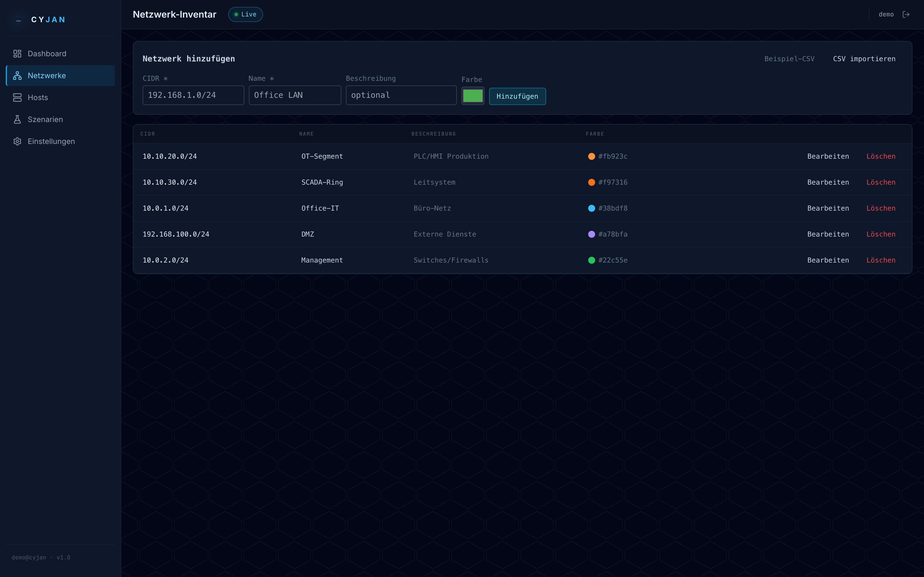Click into the CIDR input field
924x577 pixels.
pos(193,95)
